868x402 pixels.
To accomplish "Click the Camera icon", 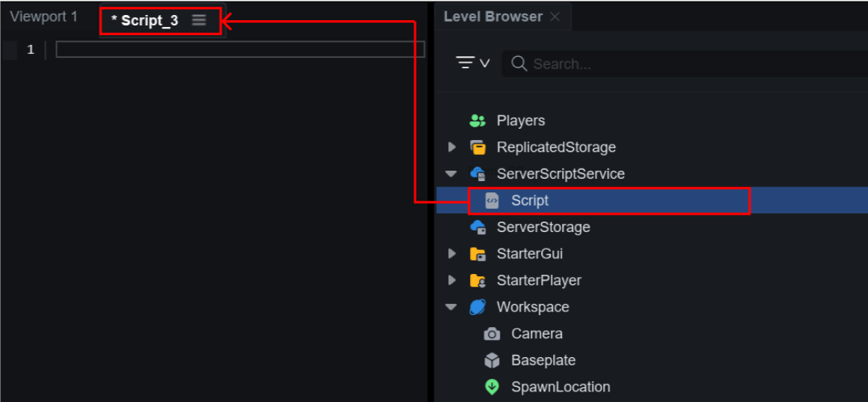I will pos(492,334).
